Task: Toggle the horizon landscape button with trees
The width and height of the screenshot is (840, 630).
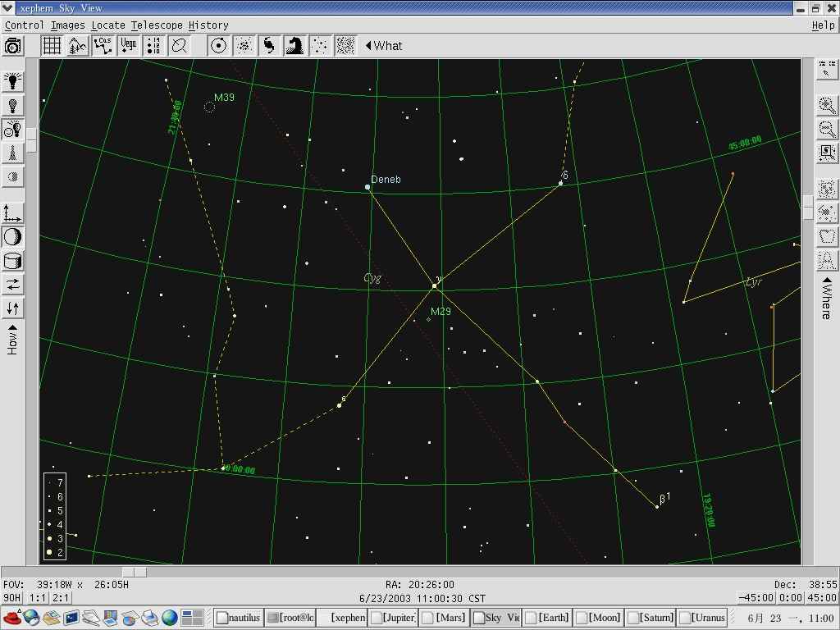Action: (x=77, y=46)
